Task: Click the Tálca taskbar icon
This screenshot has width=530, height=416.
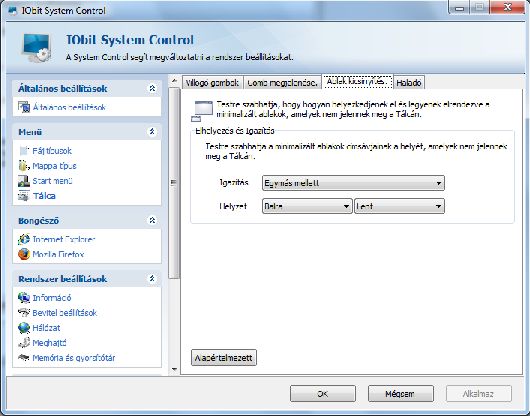Action: [x=24, y=196]
